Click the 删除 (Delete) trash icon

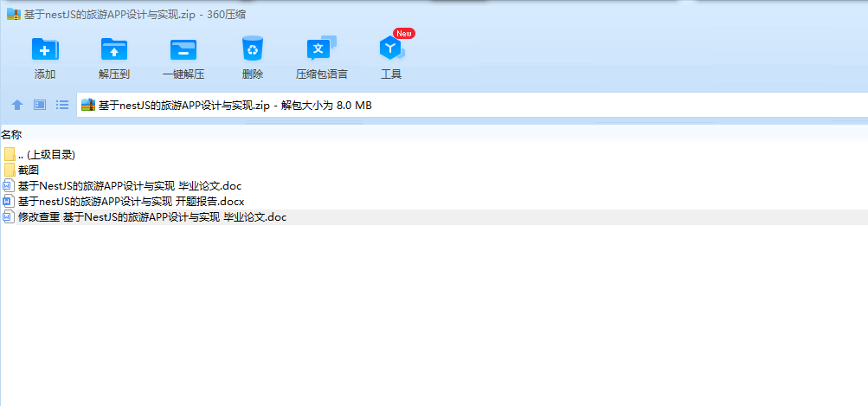tap(253, 48)
